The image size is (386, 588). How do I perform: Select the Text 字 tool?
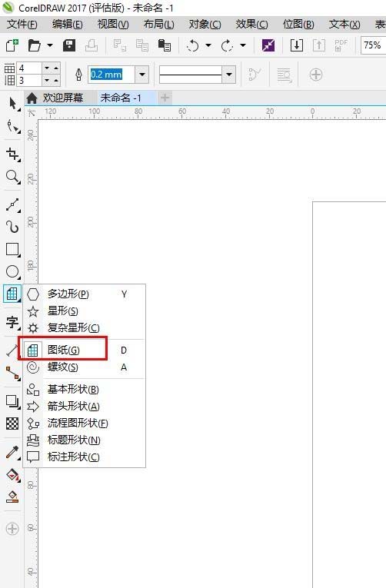click(13, 322)
